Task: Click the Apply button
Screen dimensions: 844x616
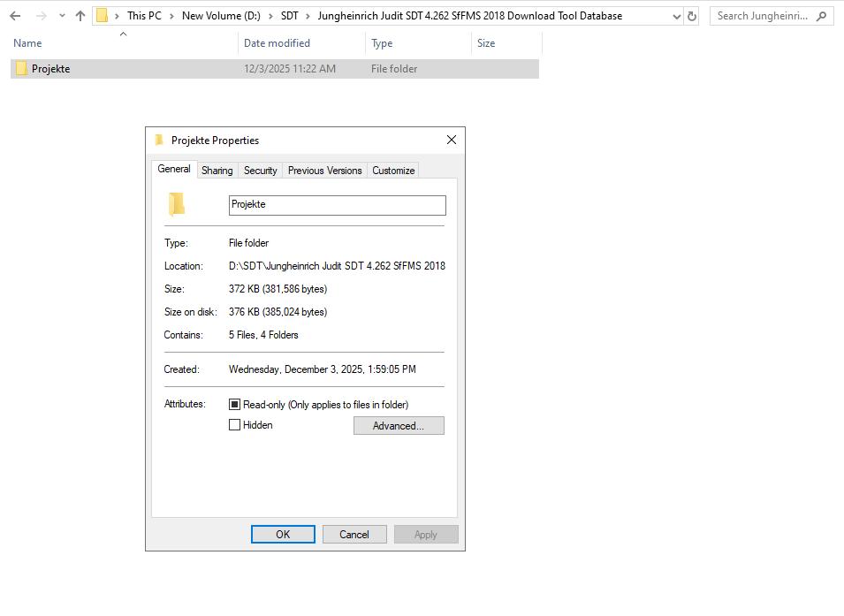Action: point(426,535)
